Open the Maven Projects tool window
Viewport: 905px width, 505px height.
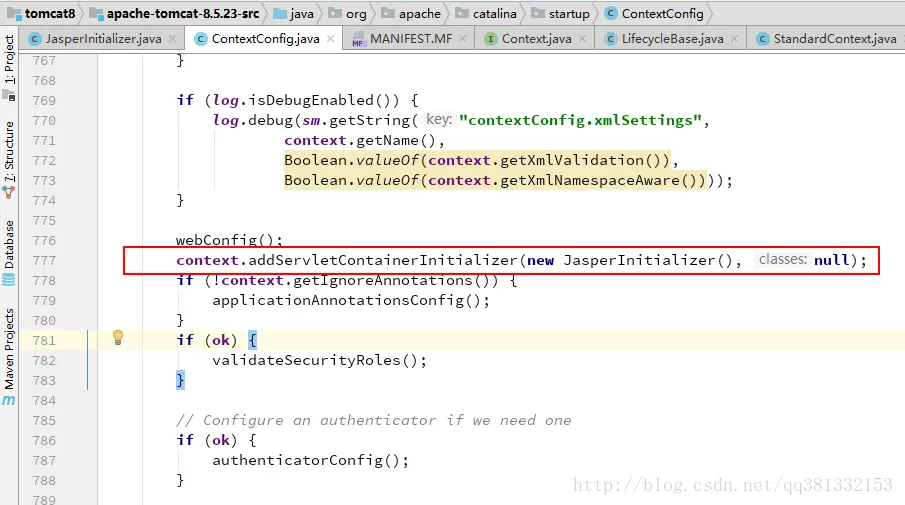[x=9, y=356]
